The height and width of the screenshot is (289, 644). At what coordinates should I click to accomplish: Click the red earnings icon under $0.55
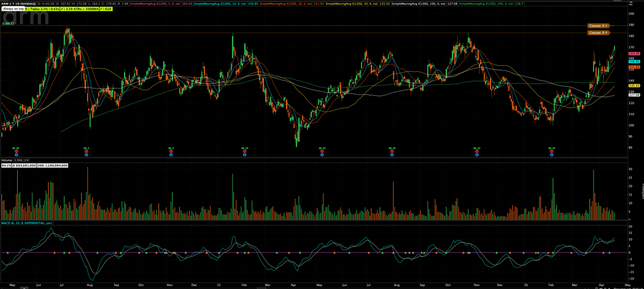(x=322, y=151)
